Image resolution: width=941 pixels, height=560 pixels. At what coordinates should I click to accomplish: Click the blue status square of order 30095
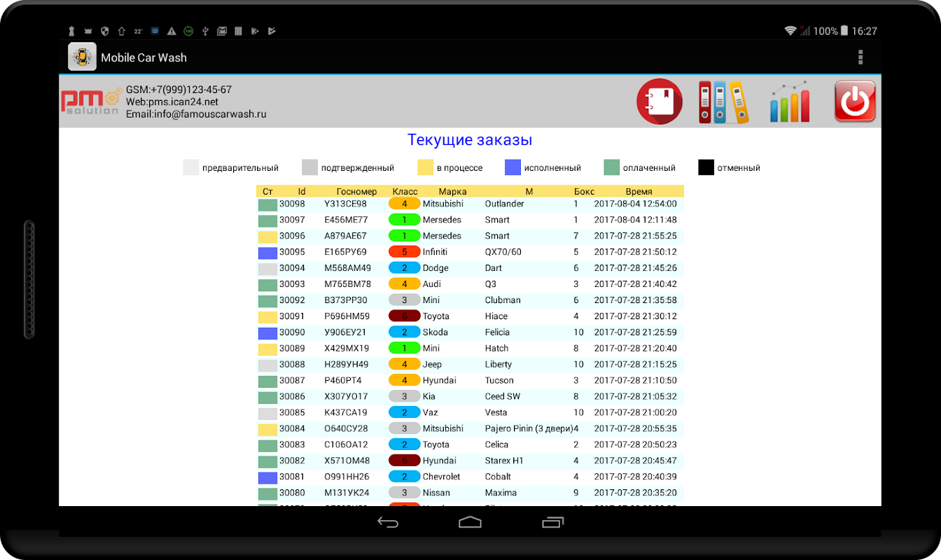(x=267, y=253)
